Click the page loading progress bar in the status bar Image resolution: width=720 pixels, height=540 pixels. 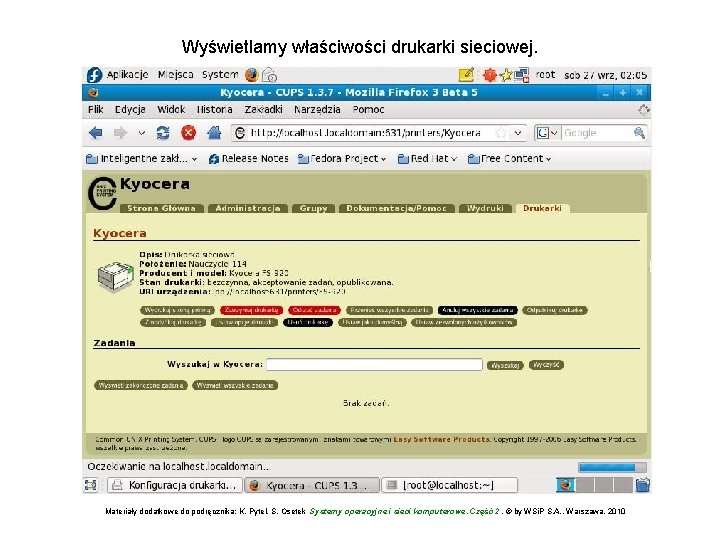612,467
